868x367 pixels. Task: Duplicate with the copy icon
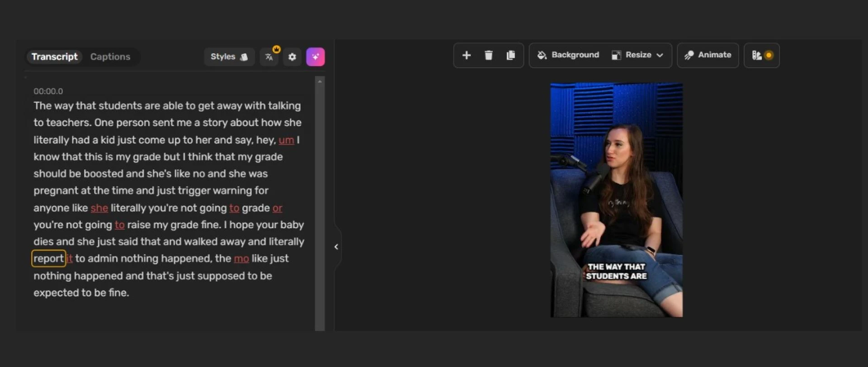click(x=511, y=55)
